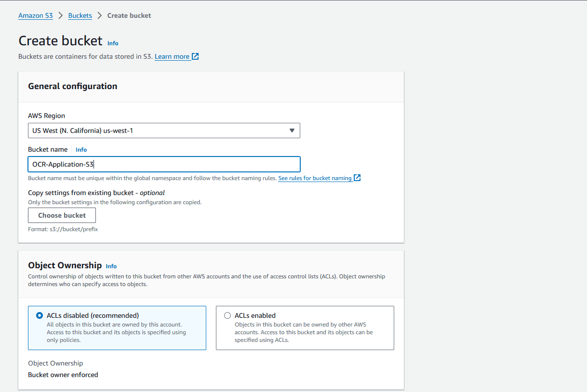Click the Choose bucket button
Image resolution: width=587 pixels, height=392 pixels.
click(x=62, y=215)
